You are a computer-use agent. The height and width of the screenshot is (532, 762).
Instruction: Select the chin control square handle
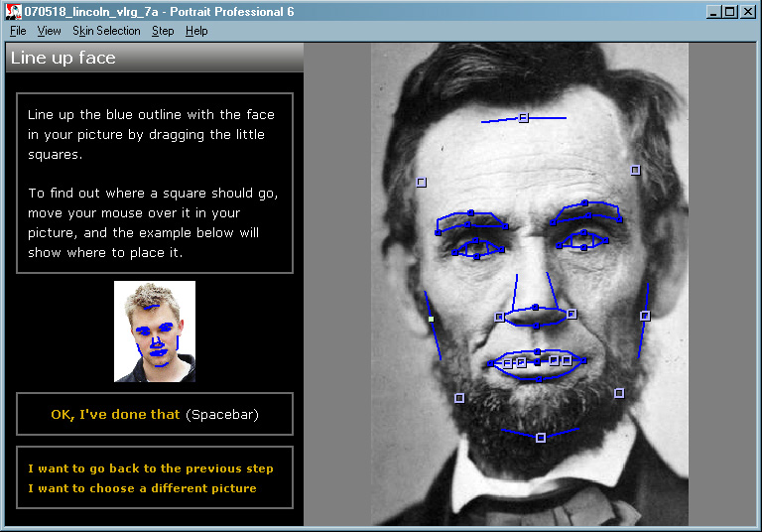[x=541, y=438]
